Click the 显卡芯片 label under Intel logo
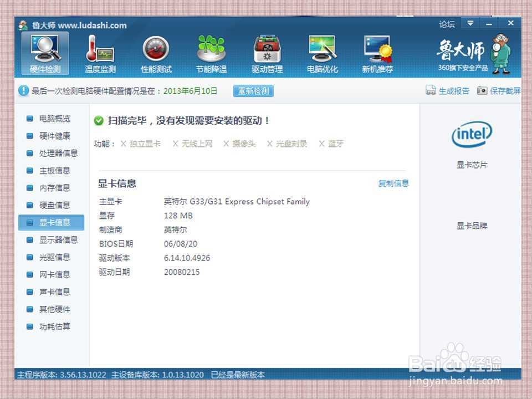Image resolution: width=532 pixels, height=399 pixels. [x=472, y=165]
